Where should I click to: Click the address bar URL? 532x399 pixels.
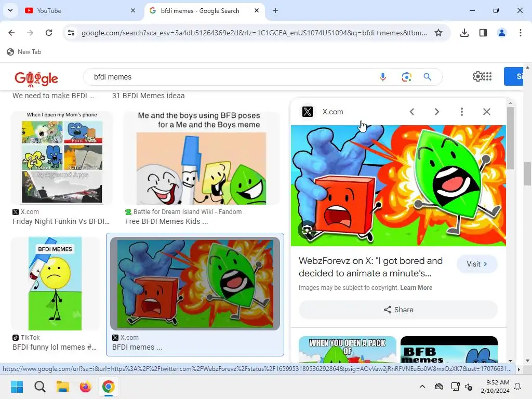pyautogui.click(x=254, y=33)
